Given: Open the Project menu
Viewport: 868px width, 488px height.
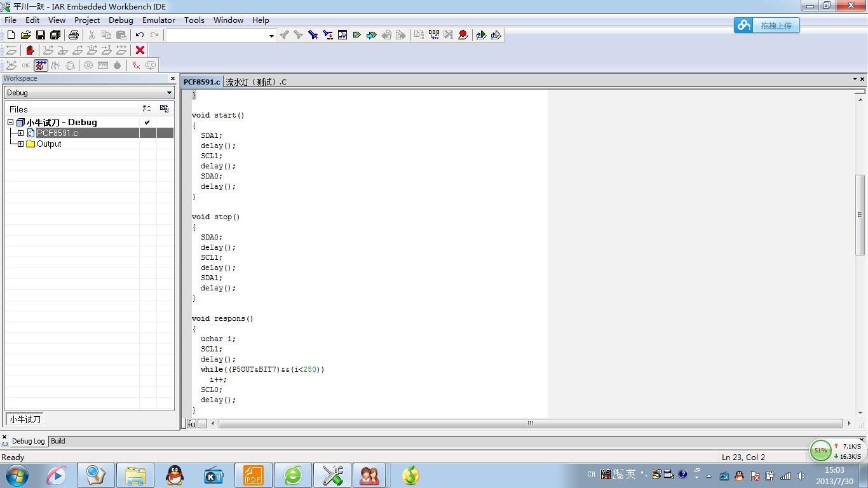Looking at the screenshot, I should [87, 20].
